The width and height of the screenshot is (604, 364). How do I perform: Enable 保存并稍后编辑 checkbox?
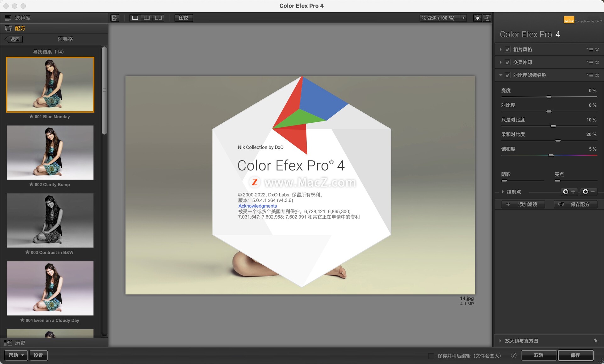431,356
